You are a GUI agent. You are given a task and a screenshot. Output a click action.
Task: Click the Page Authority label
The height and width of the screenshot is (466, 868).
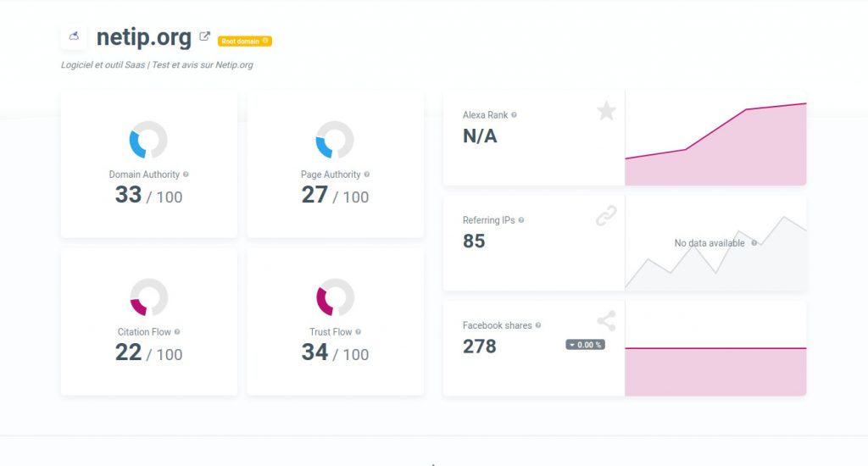[x=331, y=175]
